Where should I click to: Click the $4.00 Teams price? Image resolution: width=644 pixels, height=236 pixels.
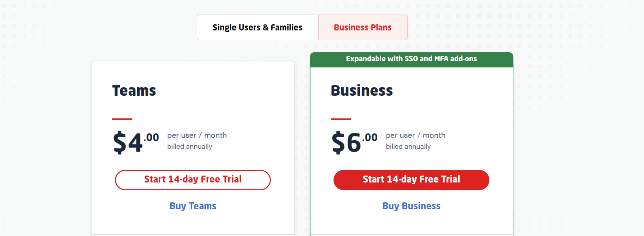[x=128, y=143]
